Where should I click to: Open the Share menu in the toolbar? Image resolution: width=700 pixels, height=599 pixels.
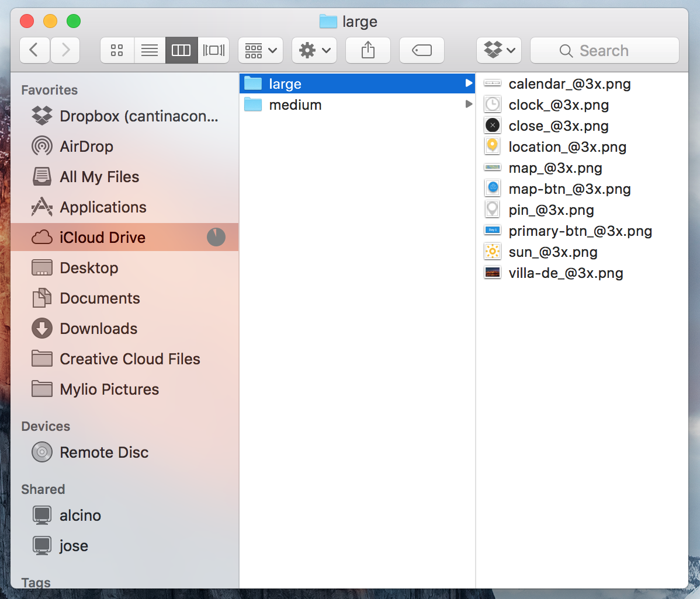pyautogui.click(x=368, y=50)
